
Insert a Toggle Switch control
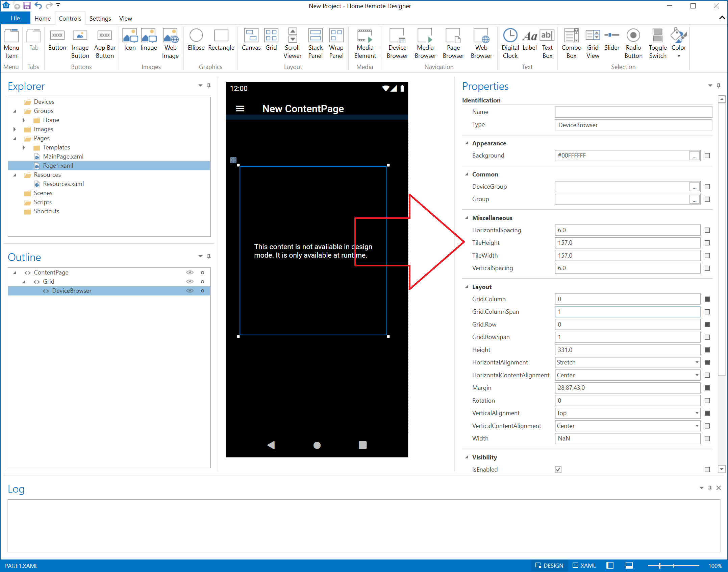tap(657, 44)
